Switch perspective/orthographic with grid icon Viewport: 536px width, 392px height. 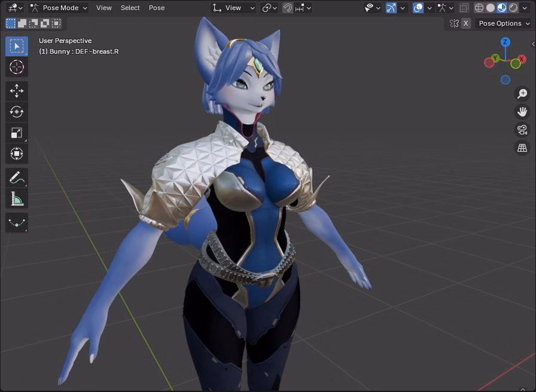click(522, 148)
